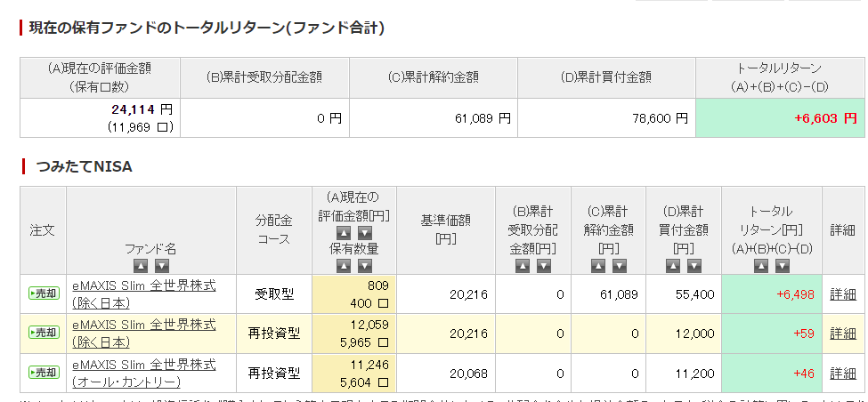
Task: Click total return value +6,603 円
Action: click(825, 117)
